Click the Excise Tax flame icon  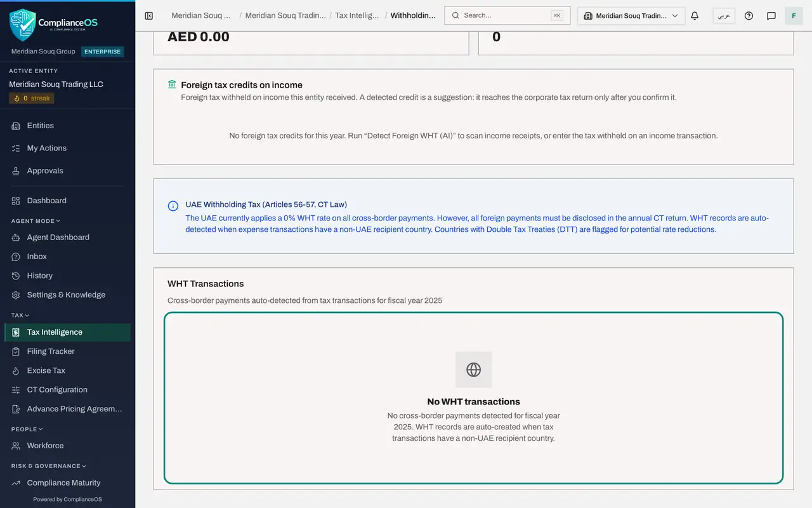16,370
